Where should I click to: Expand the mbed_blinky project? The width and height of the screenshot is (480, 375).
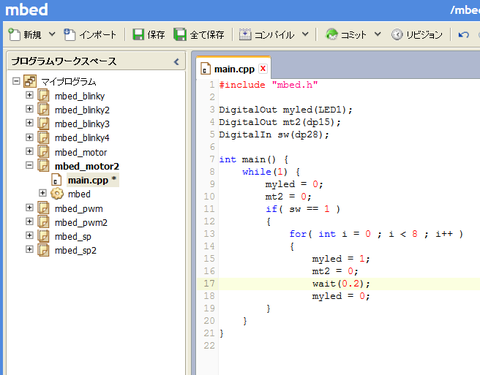click(29, 95)
